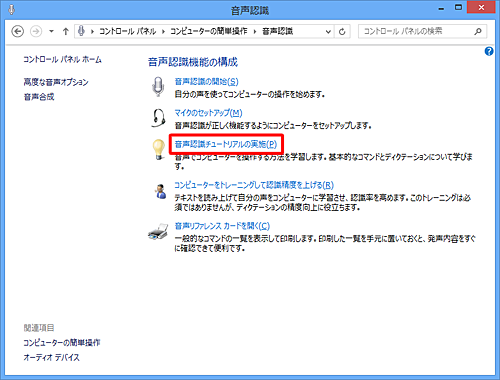Open the recent locations dropdown arrow
This screenshot has height=380, width=500.
[x=51, y=31]
